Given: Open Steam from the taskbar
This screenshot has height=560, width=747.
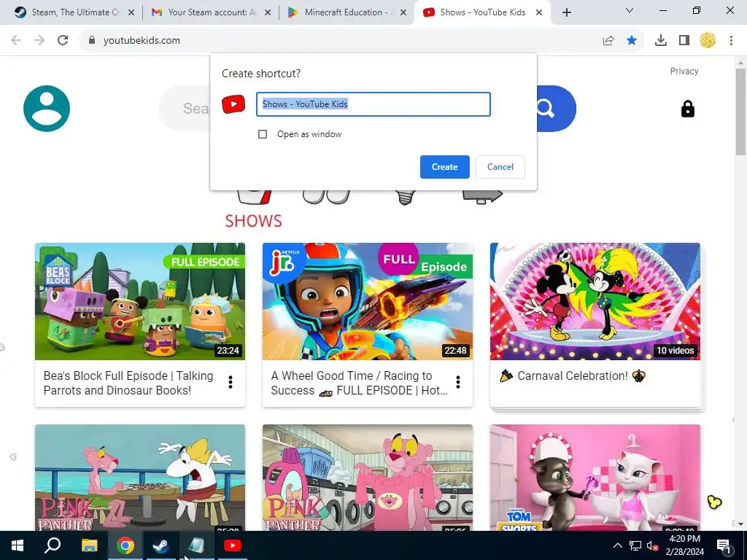Looking at the screenshot, I should point(161,545).
